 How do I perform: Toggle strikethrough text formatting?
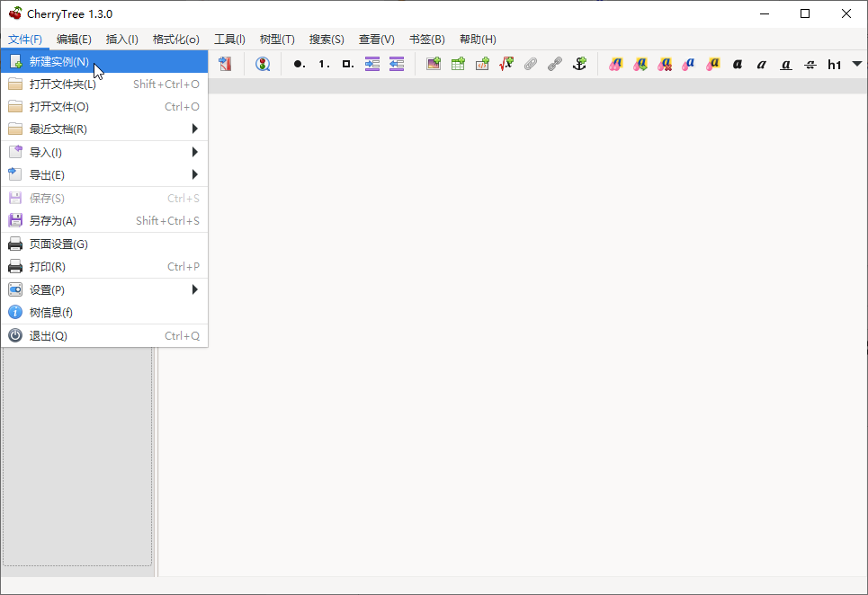pos(810,65)
